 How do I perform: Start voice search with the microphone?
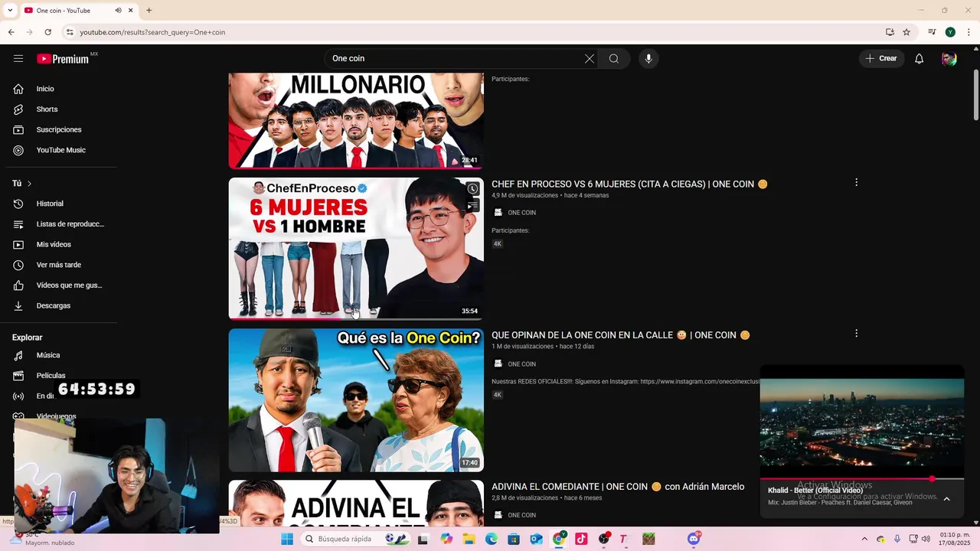(x=648, y=59)
